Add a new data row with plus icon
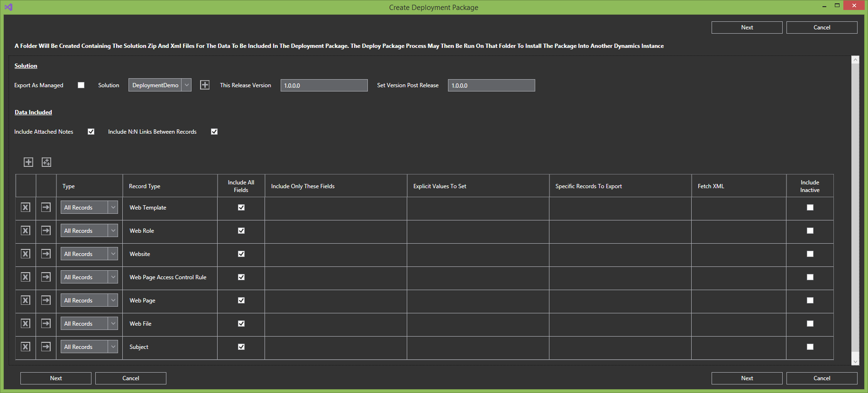868x393 pixels. (28, 162)
